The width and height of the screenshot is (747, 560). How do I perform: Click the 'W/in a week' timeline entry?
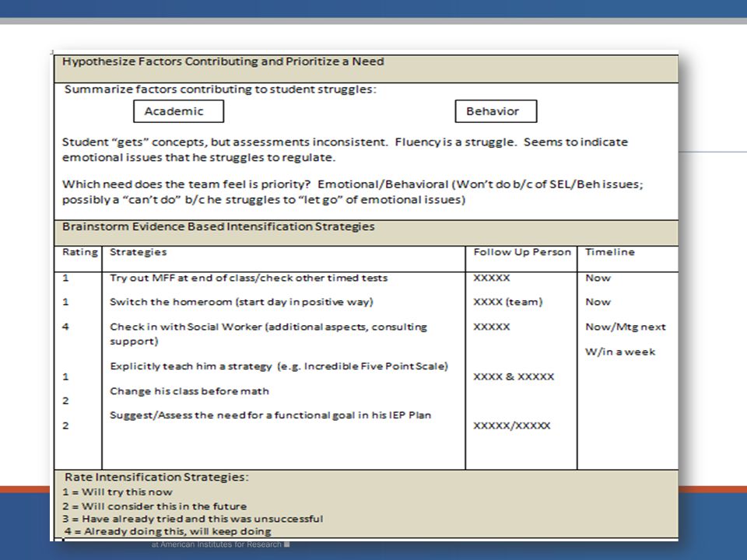tap(620, 352)
